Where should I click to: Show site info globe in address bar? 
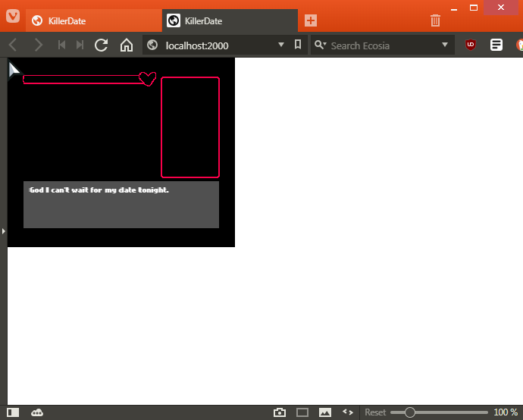coord(152,45)
